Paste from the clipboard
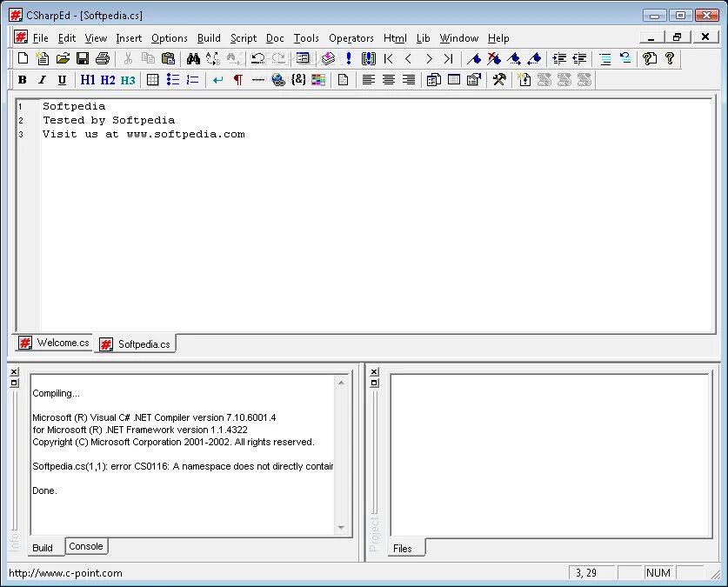Image resolution: width=728 pixels, height=587 pixels. [168, 58]
